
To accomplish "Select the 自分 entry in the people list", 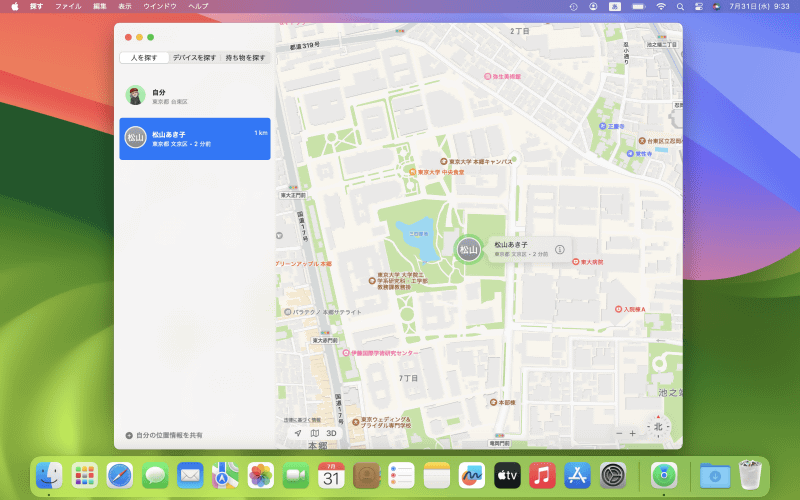I will pos(195,95).
